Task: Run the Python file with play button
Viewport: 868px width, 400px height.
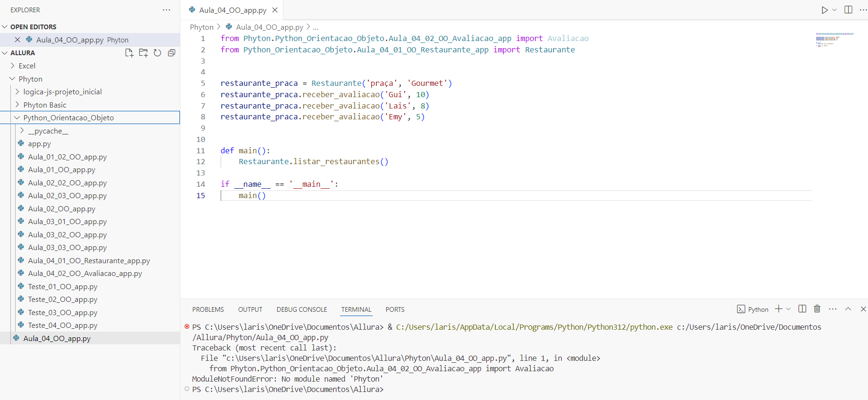Action: coord(825,10)
